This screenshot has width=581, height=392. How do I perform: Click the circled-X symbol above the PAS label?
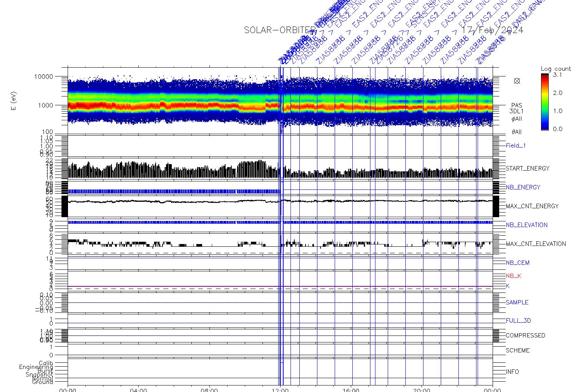point(517,81)
